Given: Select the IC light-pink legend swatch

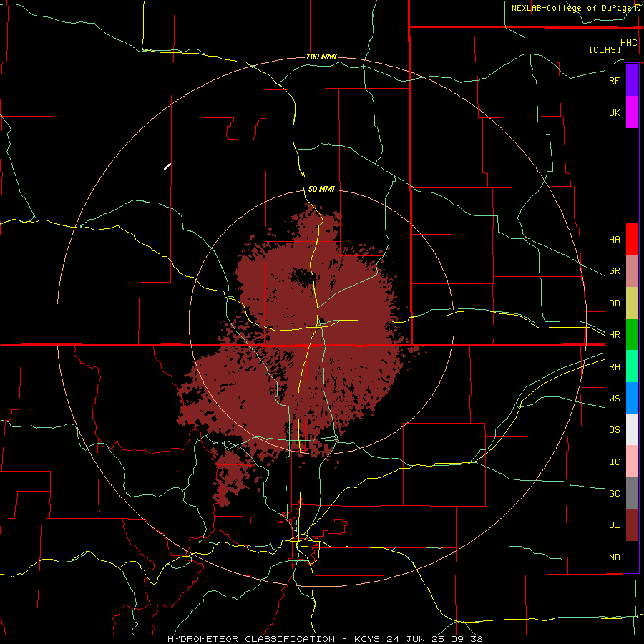Looking at the screenshot, I should tap(632, 462).
